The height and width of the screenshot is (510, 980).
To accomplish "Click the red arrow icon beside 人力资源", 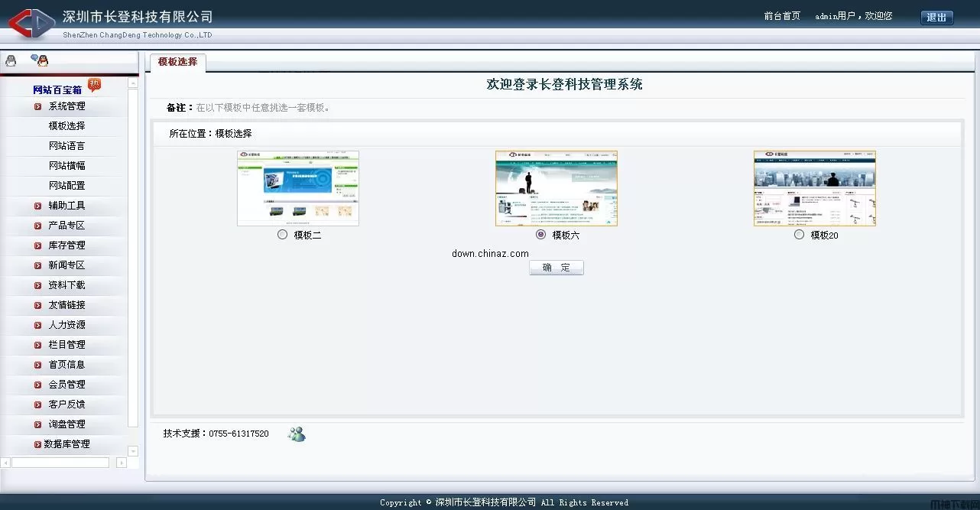I will tap(37, 325).
